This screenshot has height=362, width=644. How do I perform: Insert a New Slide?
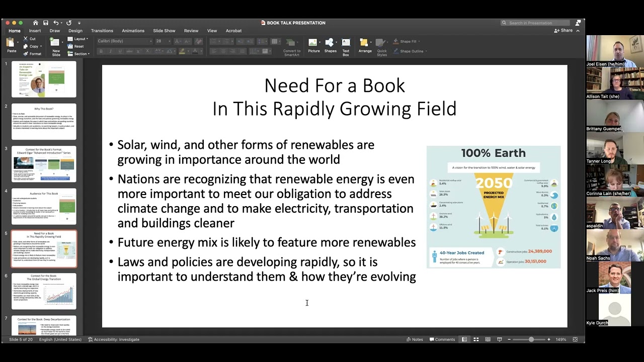(56, 46)
